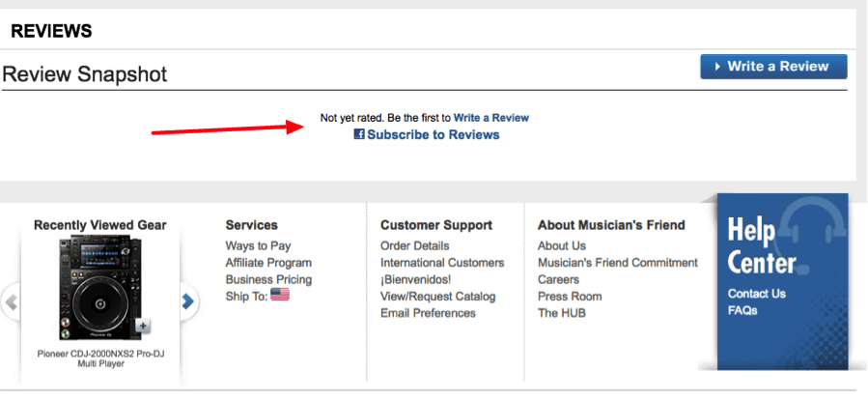The height and width of the screenshot is (400, 868).
Task: Show previous recently viewed gear with left arrow
Action: 10,302
